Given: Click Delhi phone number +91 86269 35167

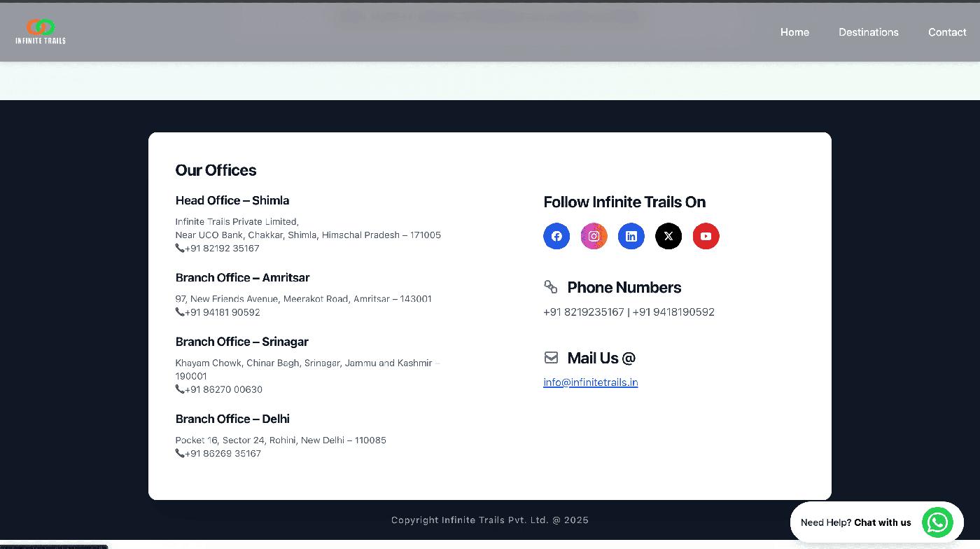Looking at the screenshot, I should point(223,454).
